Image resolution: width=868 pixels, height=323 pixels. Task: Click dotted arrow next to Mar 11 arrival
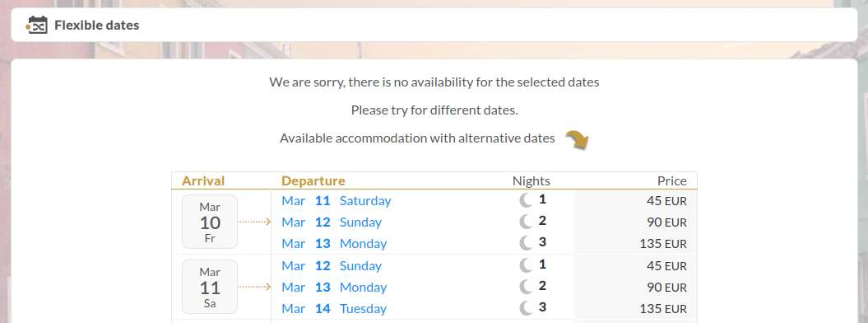coord(254,287)
